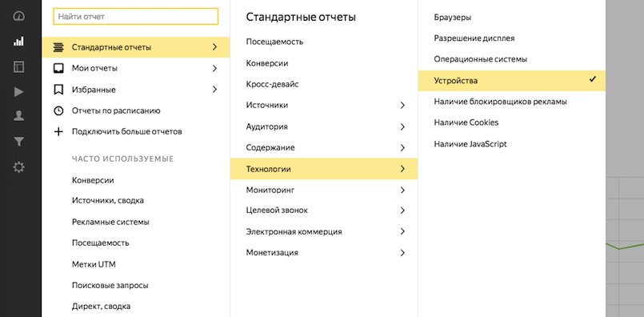Open the Webvisor play icon in sidebar

click(19, 92)
